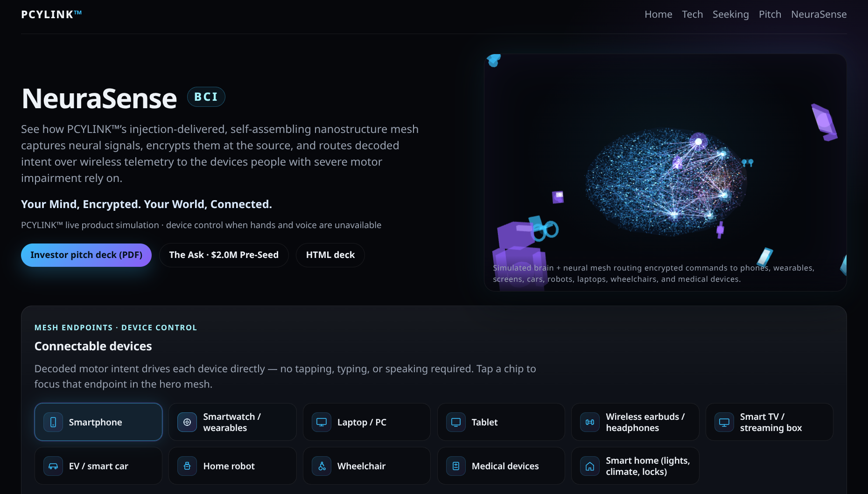Viewport: 868px width, 494px height.
Task: Click the EV / smart car icon
Action: coord(53,466)
